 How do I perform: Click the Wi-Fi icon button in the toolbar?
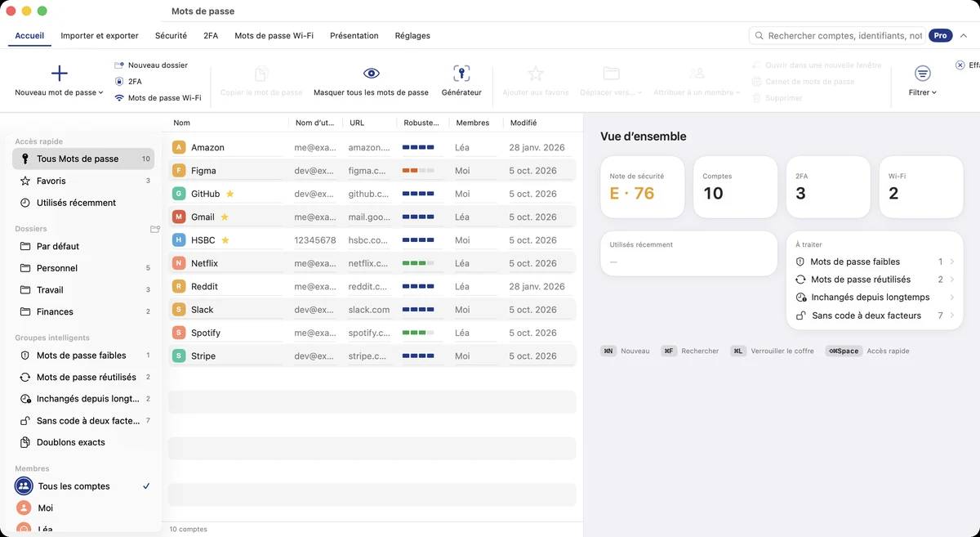click(119, 98)
